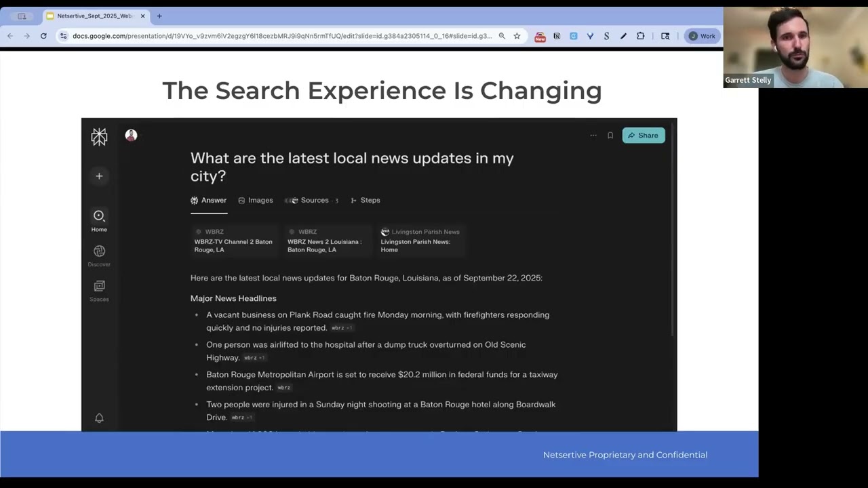Click the browser back arrow
This screenshot has height=488, width=868.
10,36
